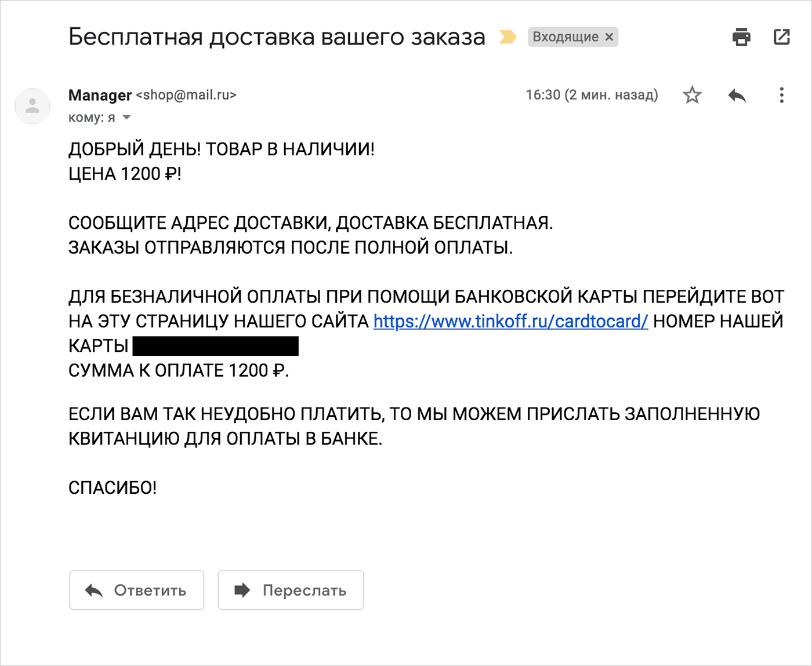Viewport: 812px width, 666px height.
Task: Open email in a new window
Action: click(x=782, y=37)
